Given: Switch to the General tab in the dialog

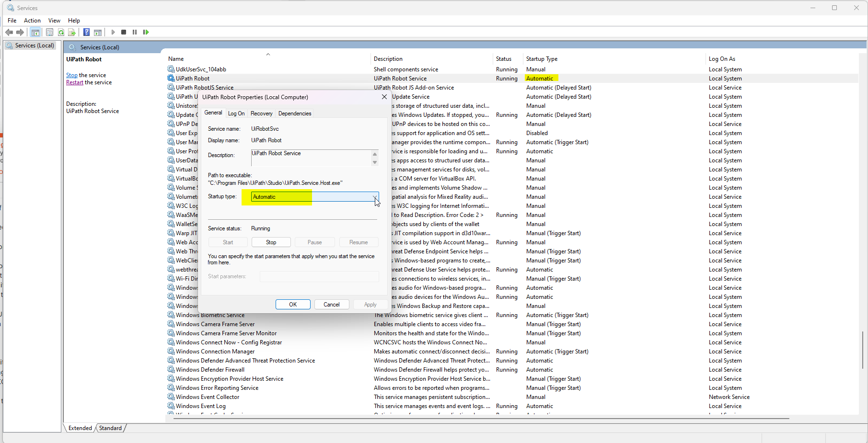Looking at the screenshot, I should click(213, 113).
